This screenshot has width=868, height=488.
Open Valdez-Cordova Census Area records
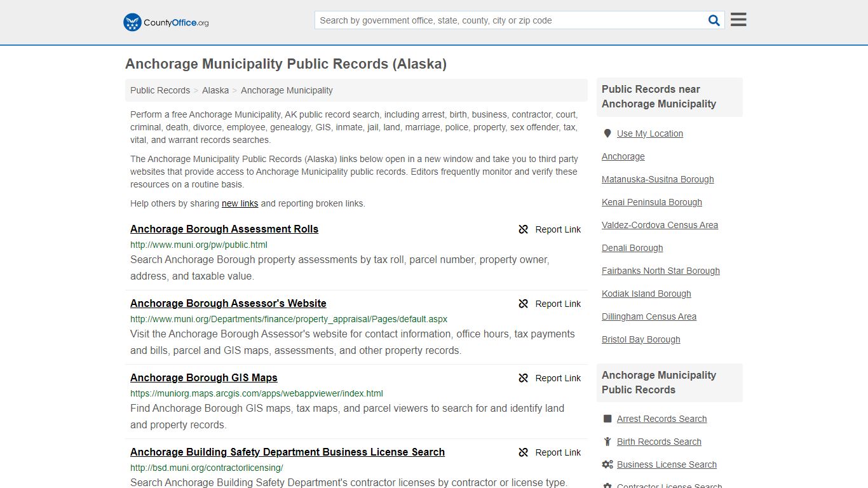(660, 225)
